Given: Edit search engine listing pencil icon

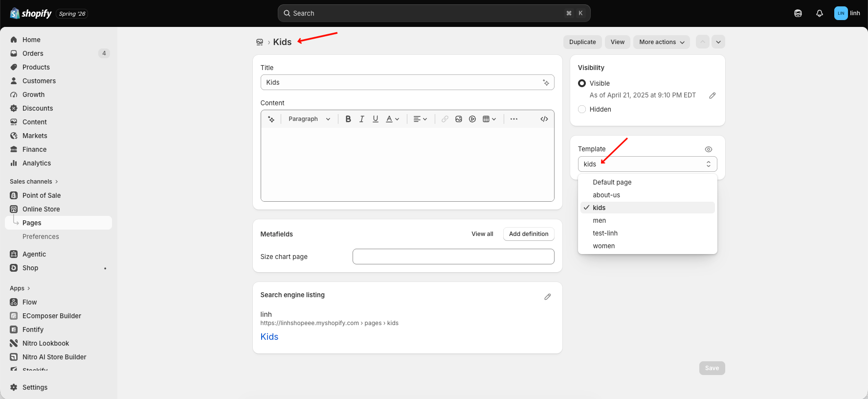Looking at the screenshot, I should pyautogui.click(x=548, y=297).
